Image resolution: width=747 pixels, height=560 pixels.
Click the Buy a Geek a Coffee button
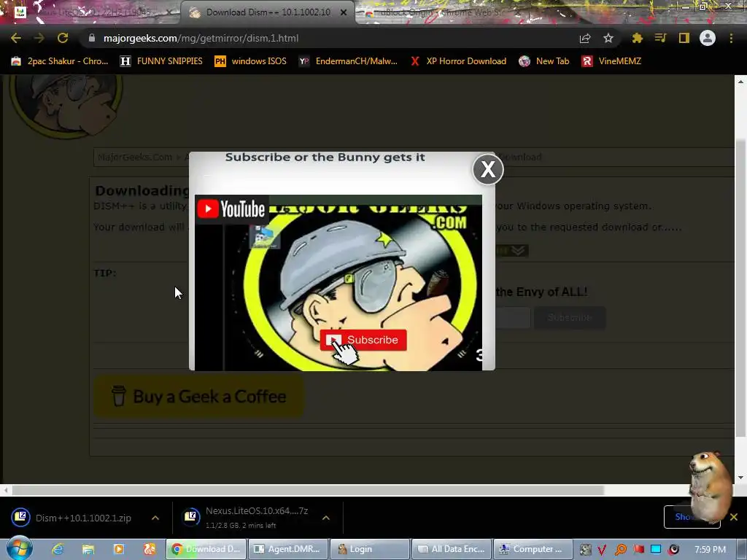198,396
